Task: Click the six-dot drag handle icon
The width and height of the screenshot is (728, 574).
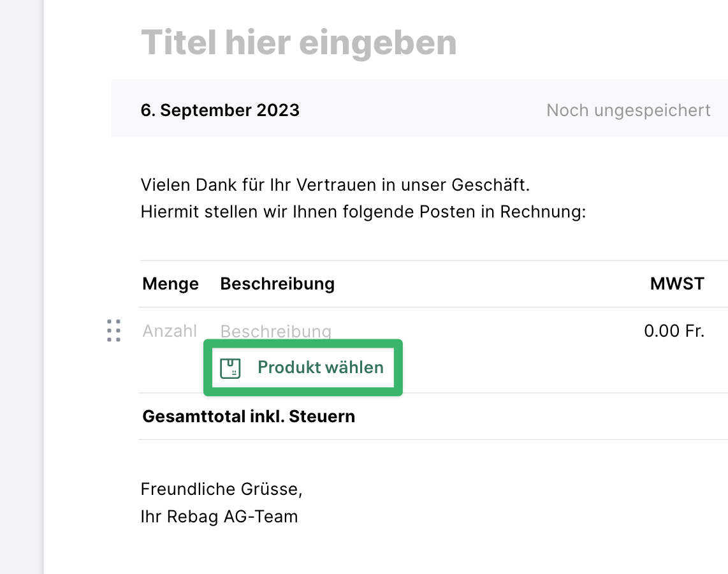Action: [114, 331]
